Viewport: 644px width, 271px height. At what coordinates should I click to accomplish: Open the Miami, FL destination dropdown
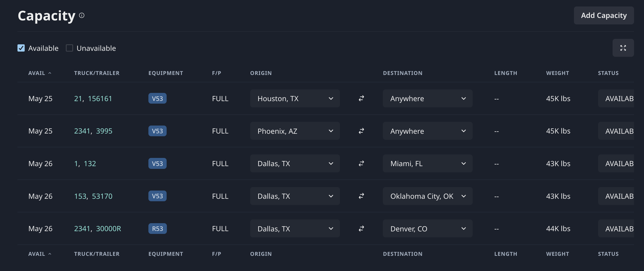coord(428,163)
